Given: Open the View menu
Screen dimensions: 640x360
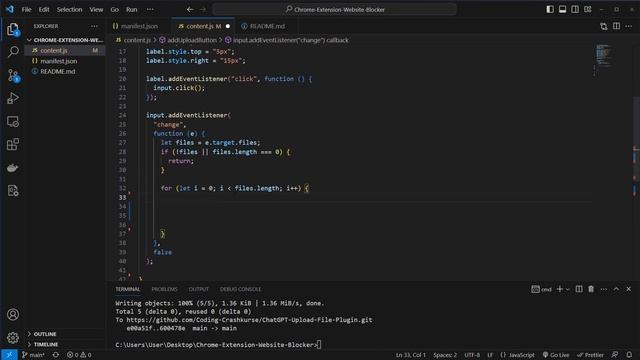Looking at the screenshot, I should click(x=96, y=9).
